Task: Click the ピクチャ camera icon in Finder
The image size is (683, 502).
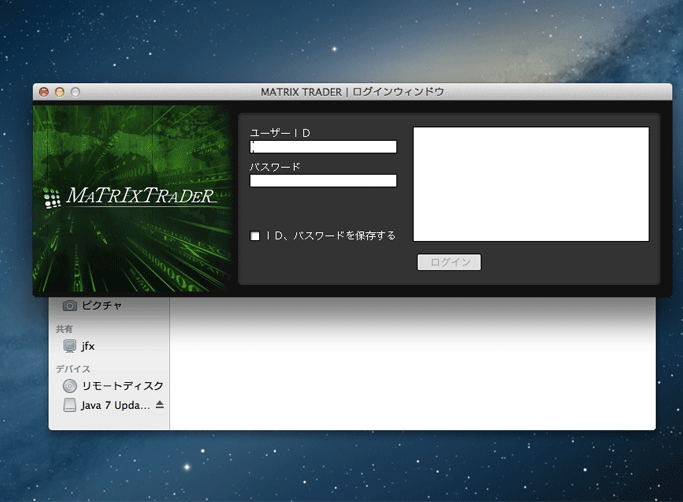Action: (x=70, y=305)
